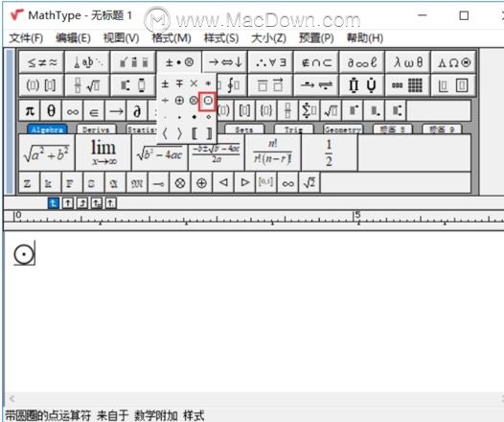The height and width of the screenshot is (422, 504).
Task: Insert the limit as x approaches infinity expression
Action: 103,152
